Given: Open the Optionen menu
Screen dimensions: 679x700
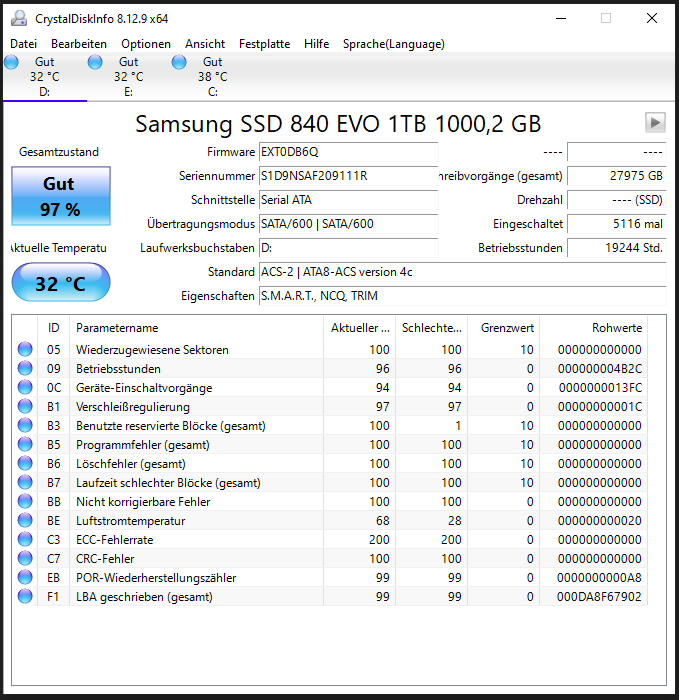Looking at the screenshot, I should (146, 44).
